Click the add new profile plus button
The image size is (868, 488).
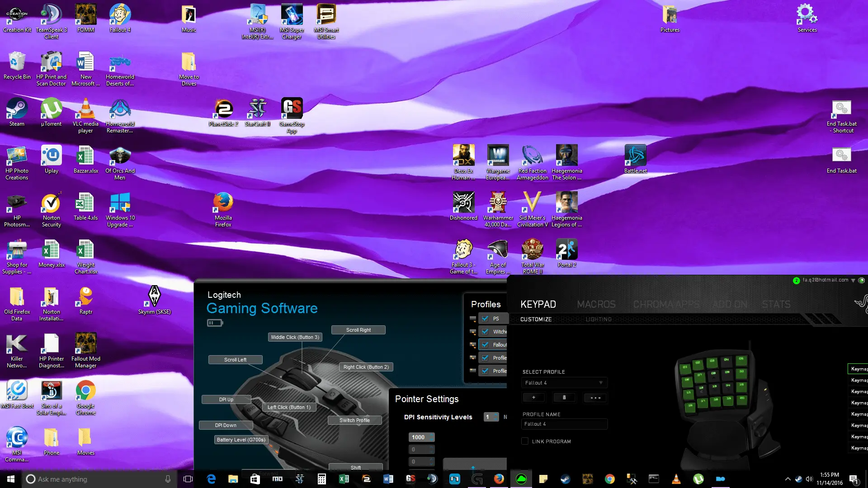[x=533, y=398]
